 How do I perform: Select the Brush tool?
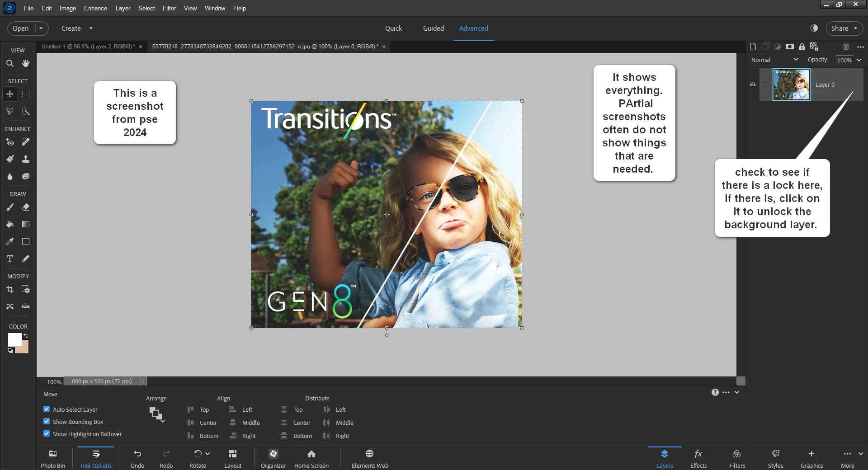point(9,207)
